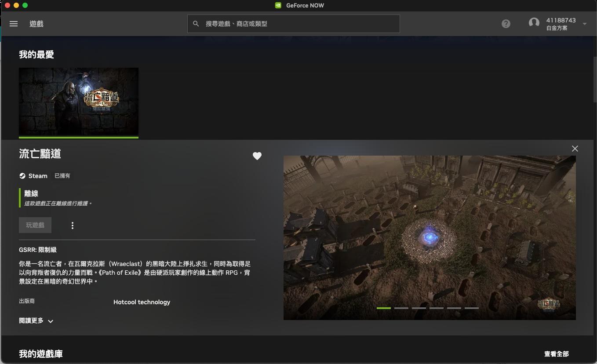
Task: Click the green macOS zoom window button
Action: tap(25, 5)
